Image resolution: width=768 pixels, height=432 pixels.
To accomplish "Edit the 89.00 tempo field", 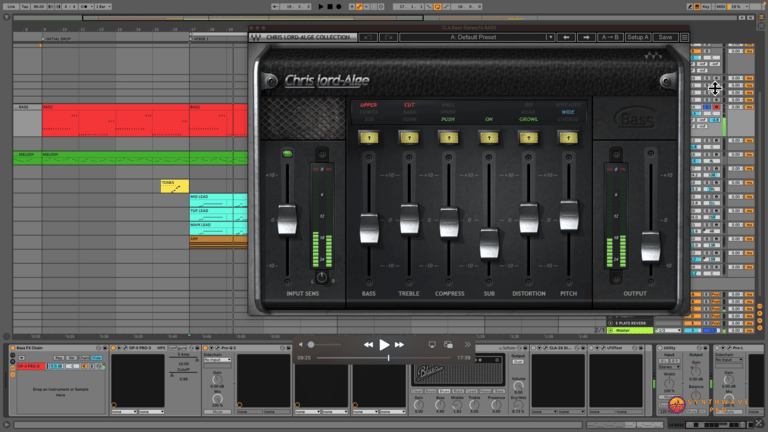I will [x=39, y=7].
